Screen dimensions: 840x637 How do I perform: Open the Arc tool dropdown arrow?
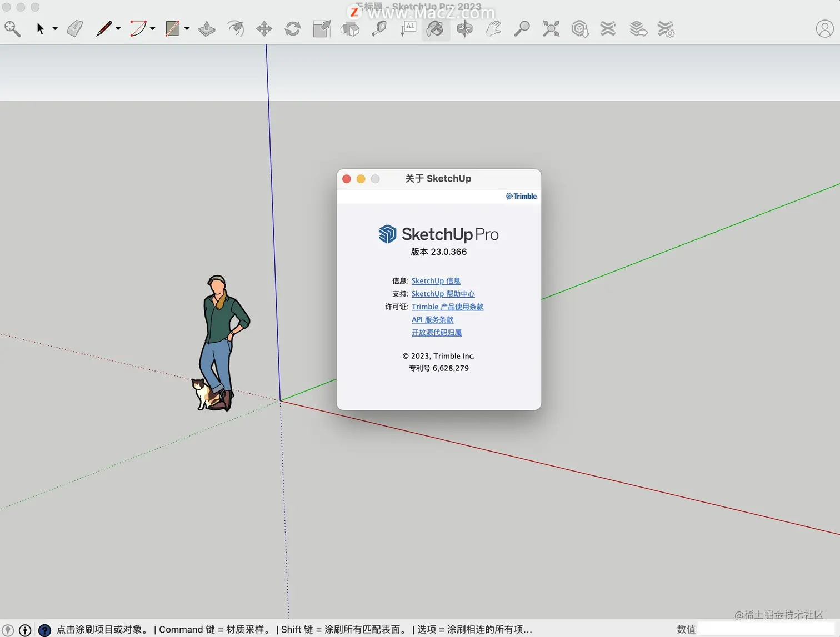(x=152, y=29)
